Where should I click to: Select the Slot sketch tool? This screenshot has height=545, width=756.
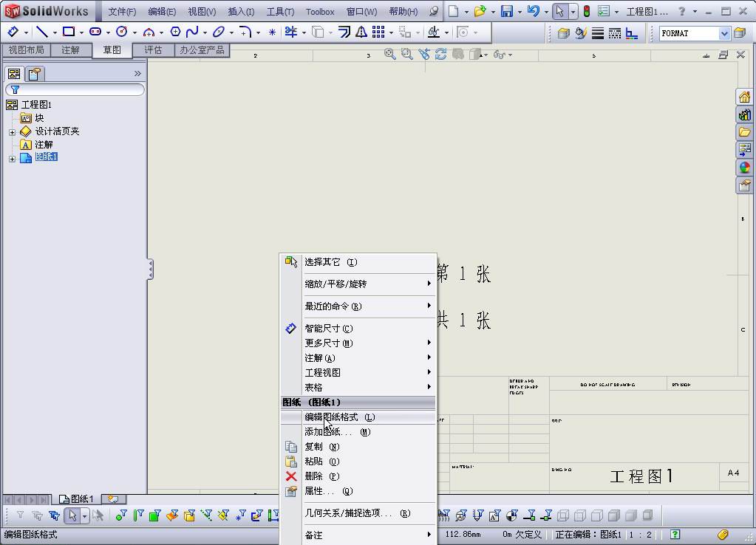[95, 32]
